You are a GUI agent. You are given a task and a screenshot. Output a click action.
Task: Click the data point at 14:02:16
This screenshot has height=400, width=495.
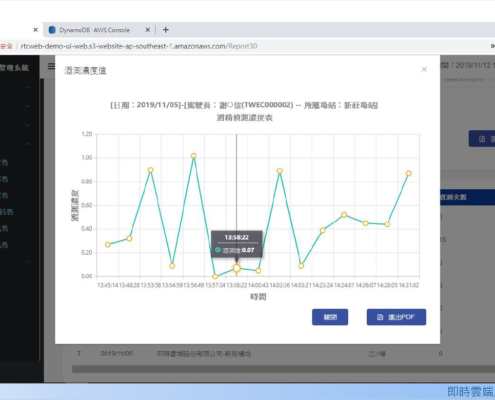tap(280, 171)
